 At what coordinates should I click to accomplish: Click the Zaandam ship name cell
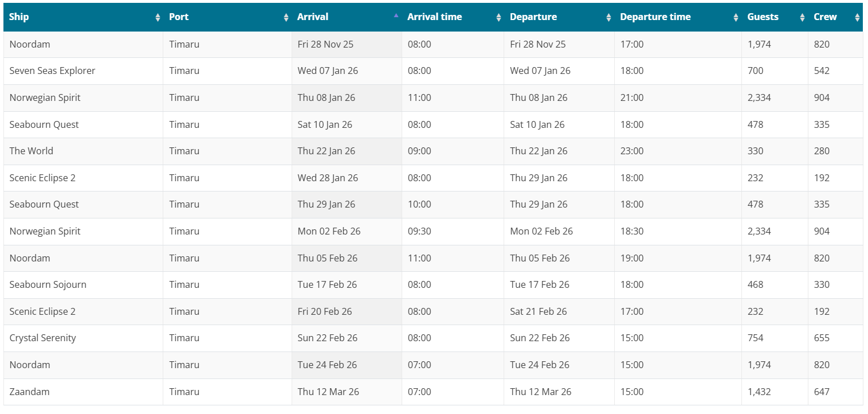[x=29, y=392]
